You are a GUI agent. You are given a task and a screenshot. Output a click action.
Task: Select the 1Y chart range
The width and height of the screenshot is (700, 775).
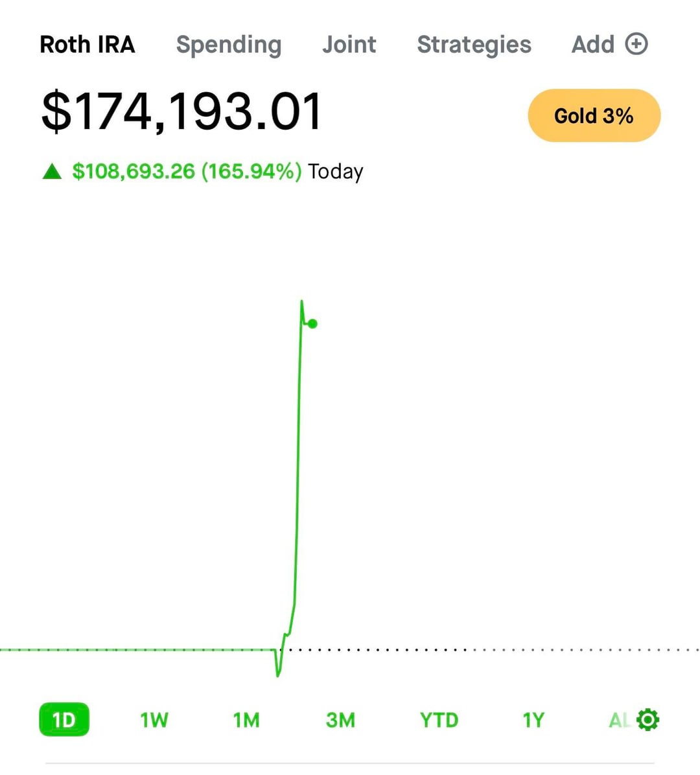(533, 720)
